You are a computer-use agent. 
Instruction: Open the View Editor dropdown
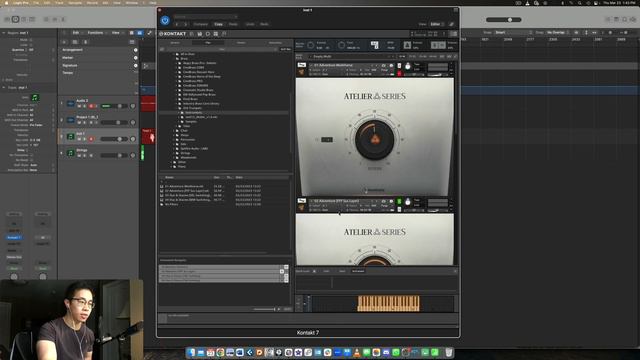coord(436,24)
